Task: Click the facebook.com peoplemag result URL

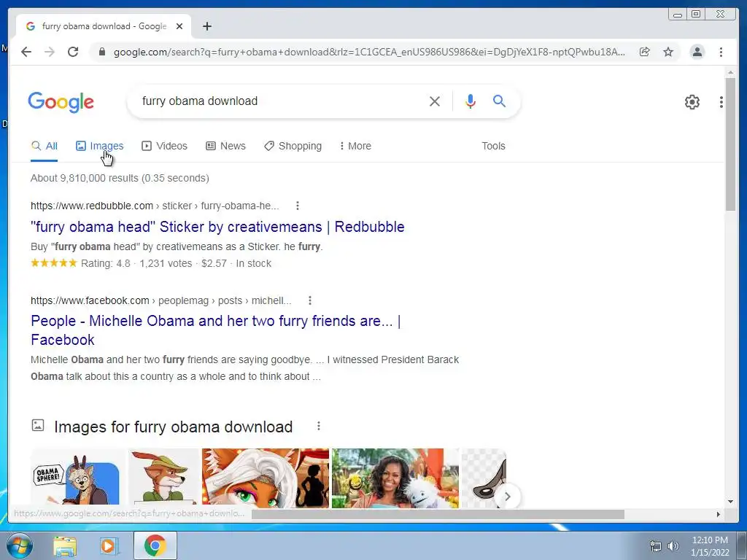Action: 161,300
